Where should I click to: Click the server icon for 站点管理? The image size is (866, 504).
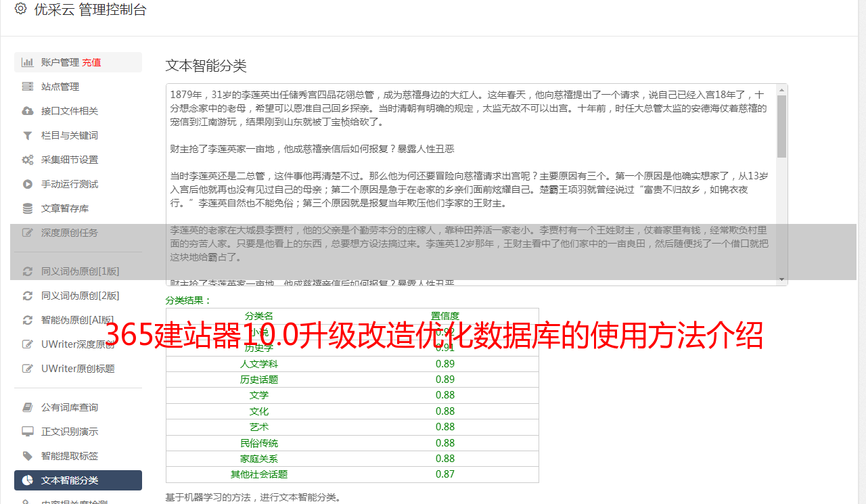pyautogui.click(x=28, y=87)
